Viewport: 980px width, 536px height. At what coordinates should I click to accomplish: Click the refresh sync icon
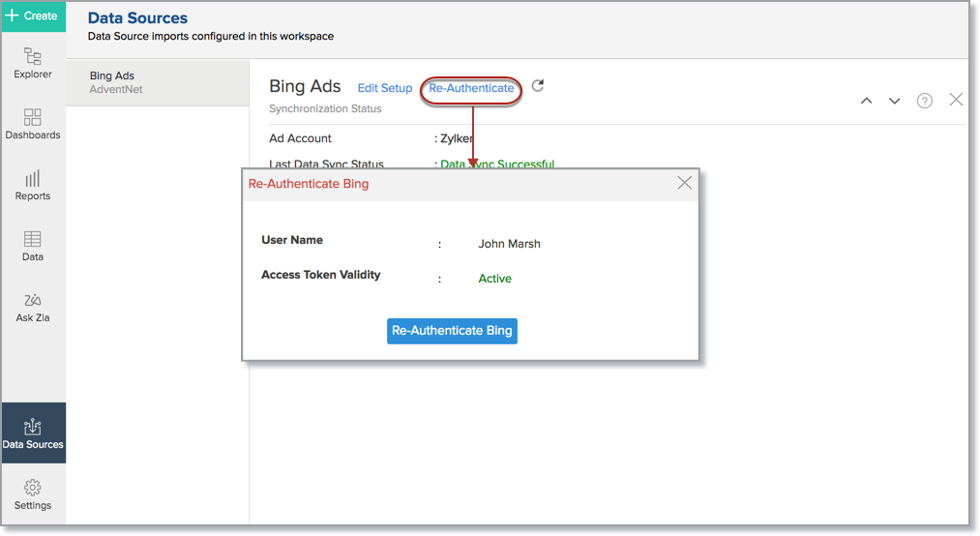[x=538, y=85]
